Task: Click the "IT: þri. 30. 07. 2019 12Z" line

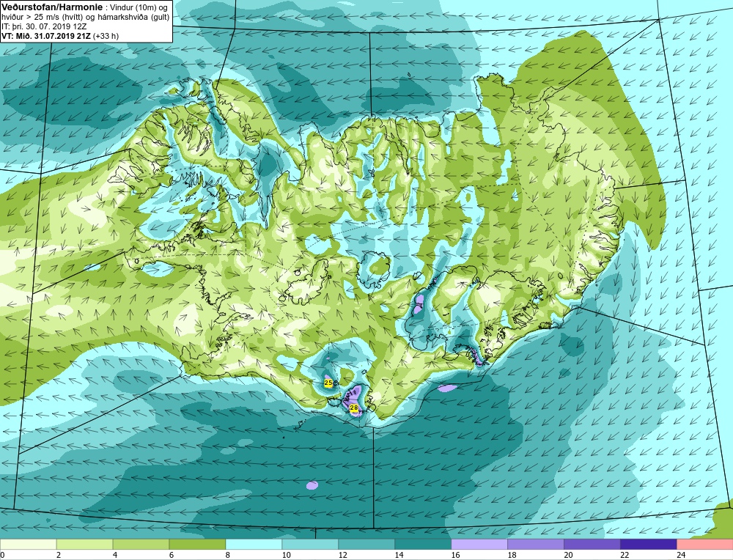Action: click(x=45, y=26)
